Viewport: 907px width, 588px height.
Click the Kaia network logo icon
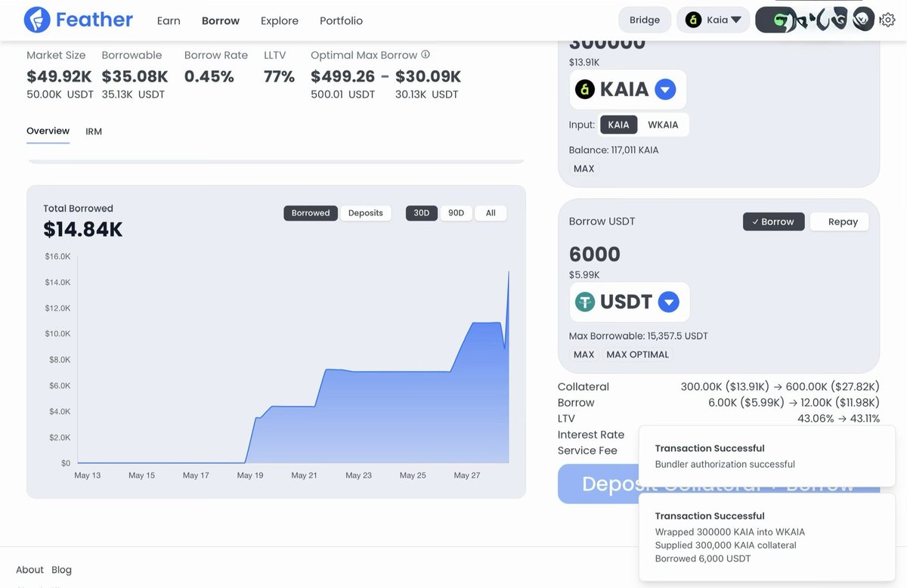[x=693, y=20]
